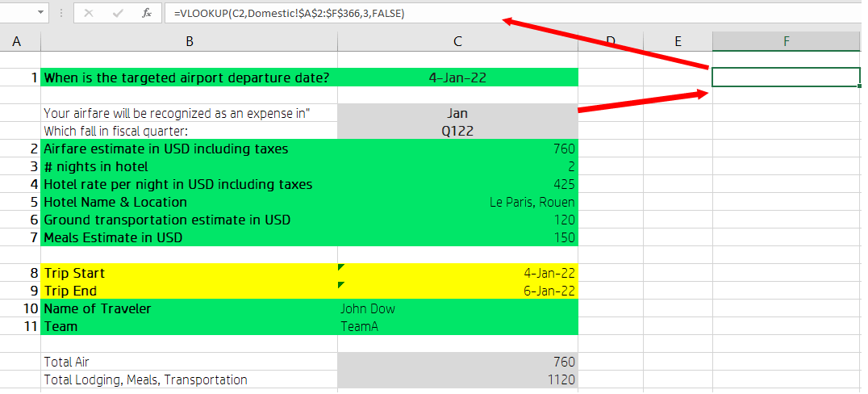Viewport: 868px width, 394px height.
Task: Select column C header
Action: pos(458,41)
